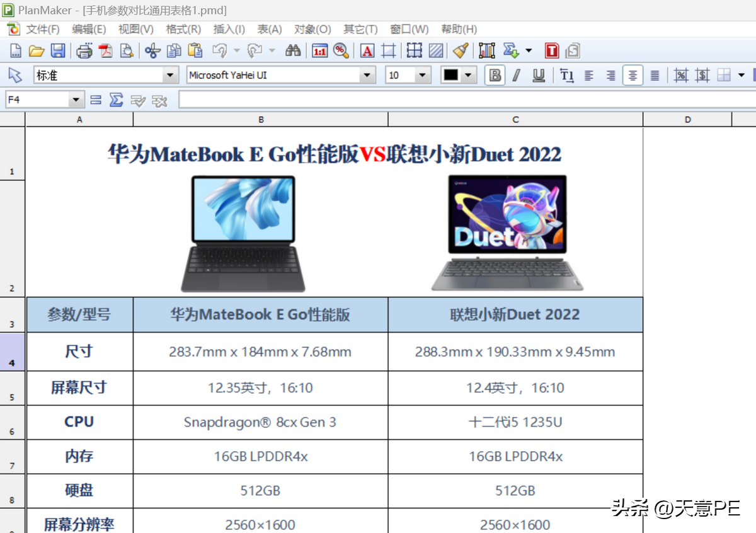Toggle text direction T1 button
The image size is (756, 533).
pos(567,76)
